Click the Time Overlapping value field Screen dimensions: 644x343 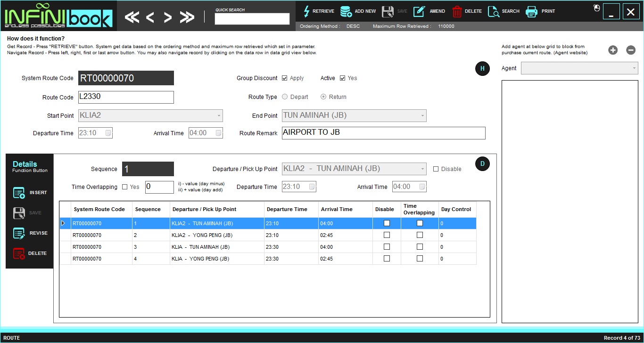point(159,187)
